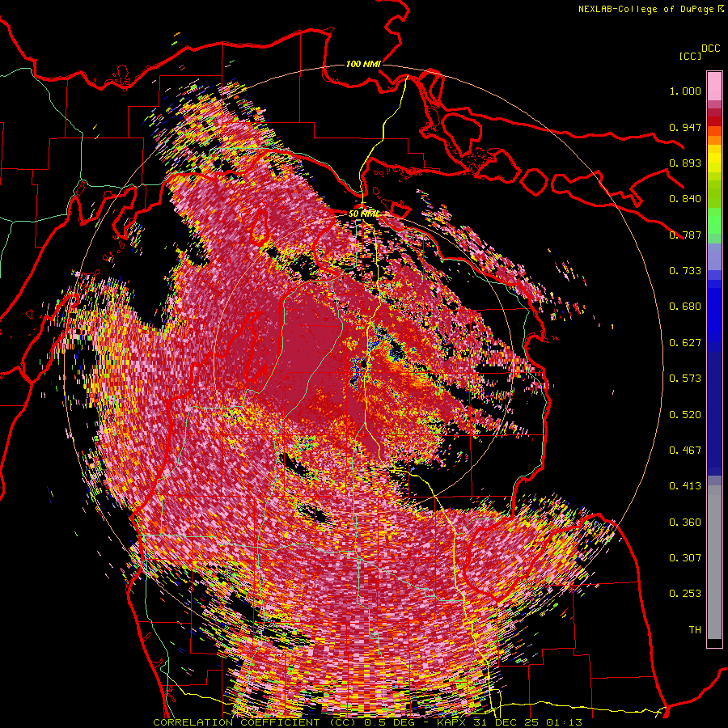Pick the light pink band atop color bar
Viewport: 728px width, 728px height.
point(714,86)
